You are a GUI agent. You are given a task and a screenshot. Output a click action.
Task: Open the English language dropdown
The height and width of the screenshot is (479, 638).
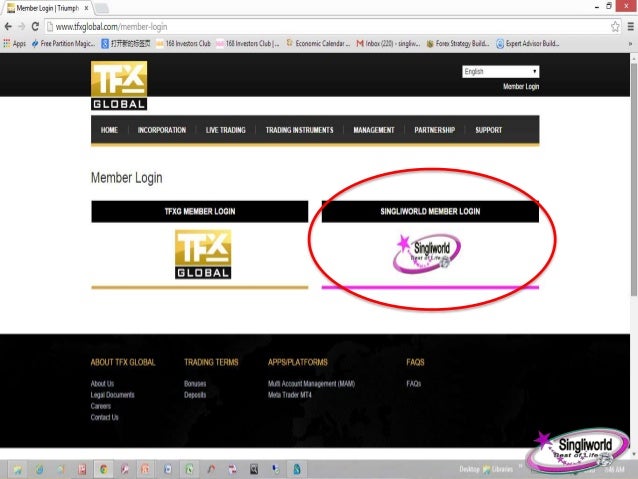pyautogui.click(x=500, y=72)
